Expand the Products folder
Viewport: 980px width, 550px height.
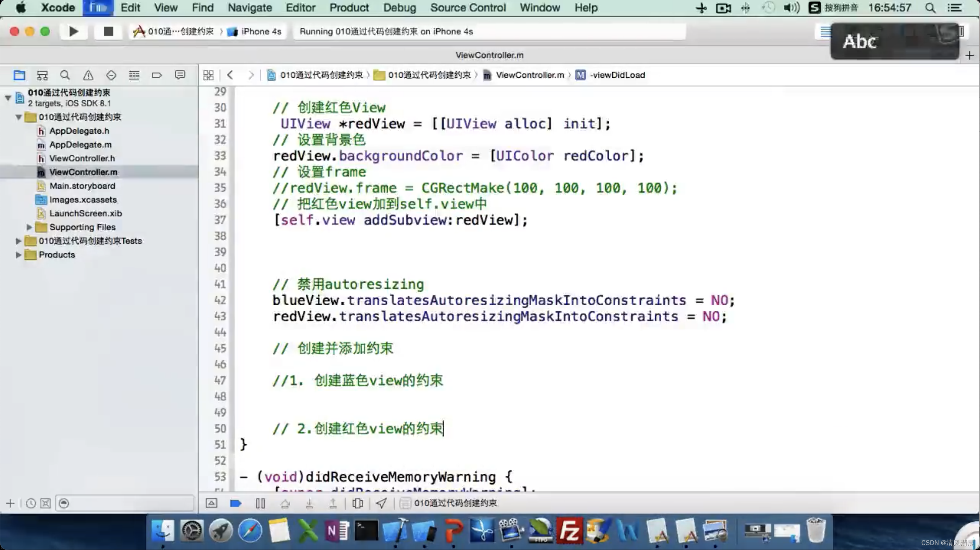18,255
